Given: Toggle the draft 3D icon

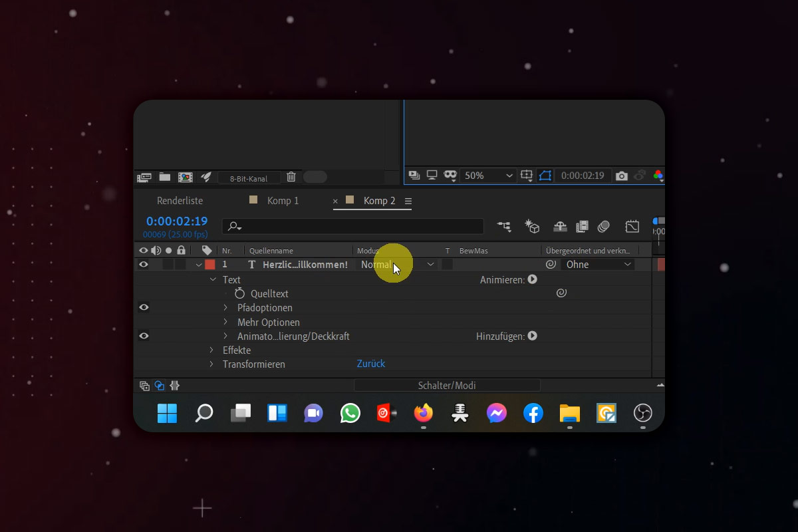Looking at the screenshot, I should point(532,227).
